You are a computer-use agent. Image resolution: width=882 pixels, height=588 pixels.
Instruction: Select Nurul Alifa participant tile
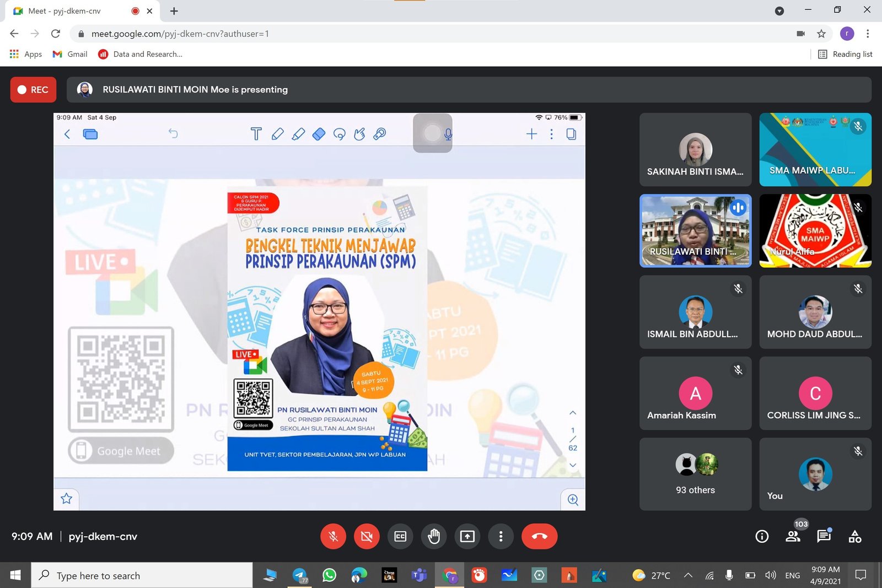[x=815, y=231]
